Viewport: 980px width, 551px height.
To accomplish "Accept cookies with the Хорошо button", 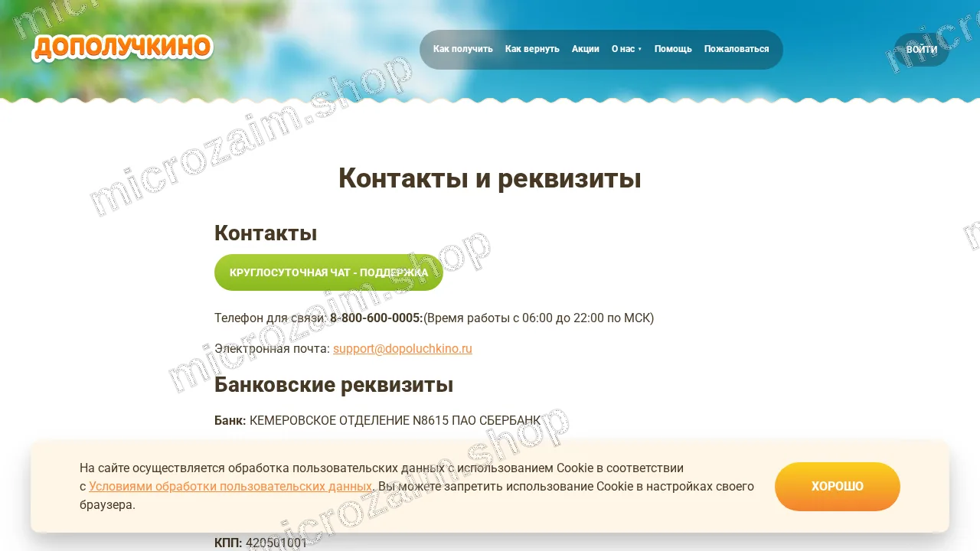I will point(838,487).
